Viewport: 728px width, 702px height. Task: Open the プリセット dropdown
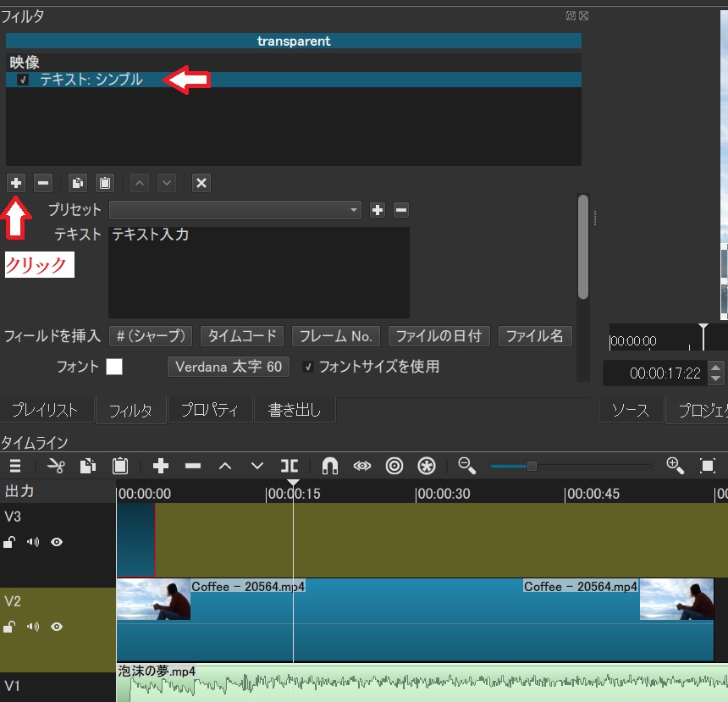356,210
